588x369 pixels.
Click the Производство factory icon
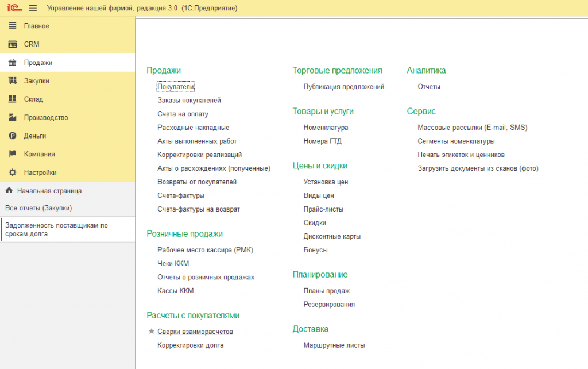click(13, 117)
